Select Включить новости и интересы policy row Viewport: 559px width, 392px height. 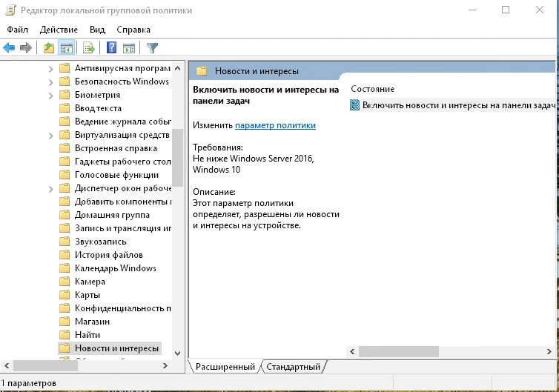tap(453, 105)
